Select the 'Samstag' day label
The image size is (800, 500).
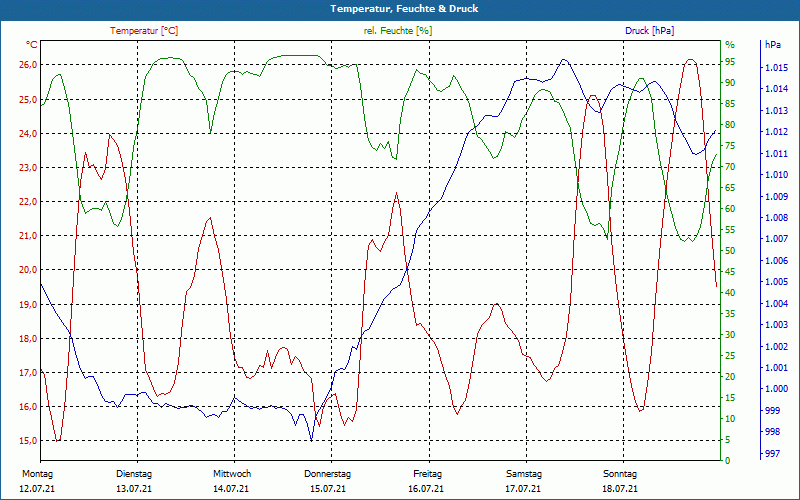(524, 474)
